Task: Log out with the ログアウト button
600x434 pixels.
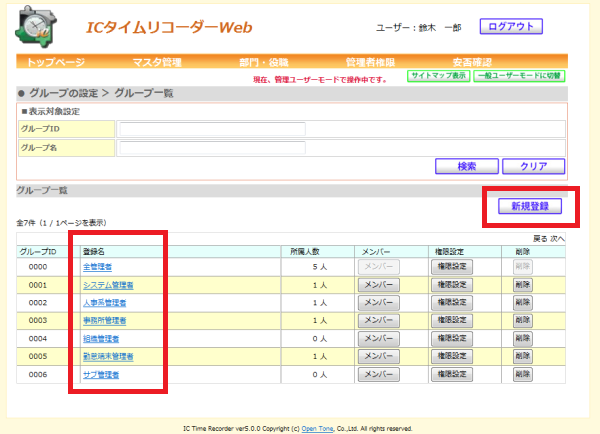Action: [x=511, y=26]
